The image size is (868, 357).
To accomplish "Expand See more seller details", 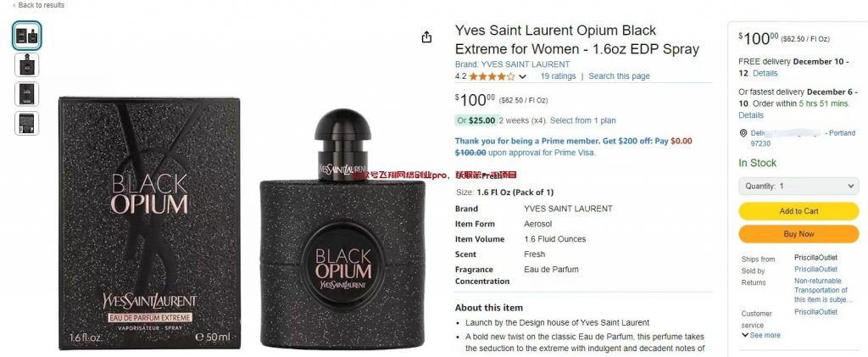I will [760, 336].
